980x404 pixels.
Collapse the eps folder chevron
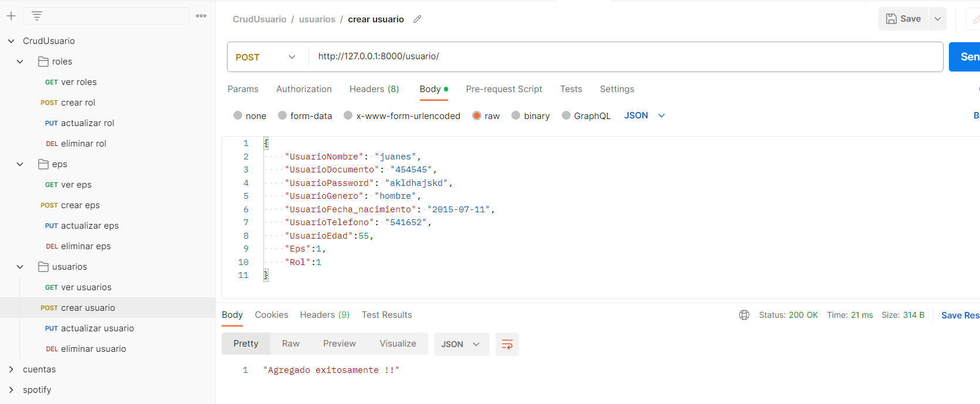[20, 164]
